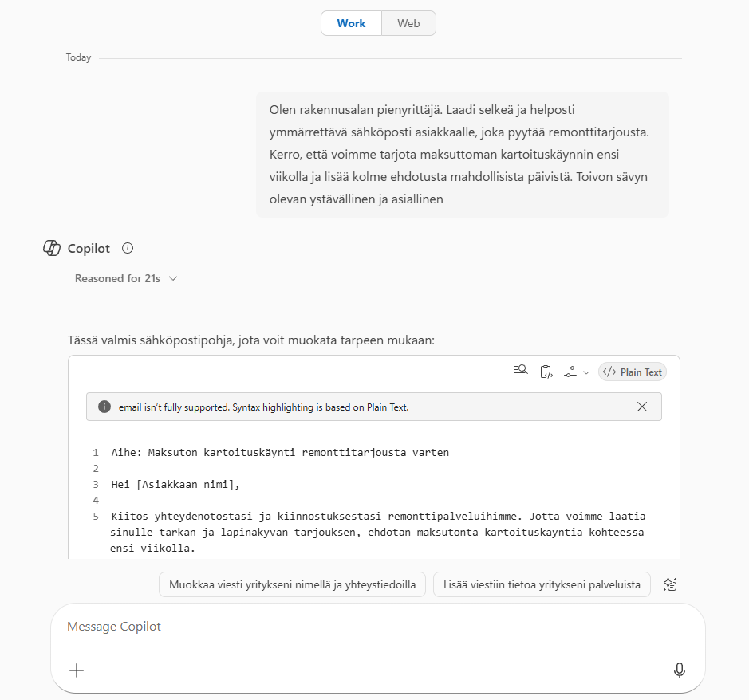Open the Plain Text language selector

pyautogui.click(x=633, y=372)
